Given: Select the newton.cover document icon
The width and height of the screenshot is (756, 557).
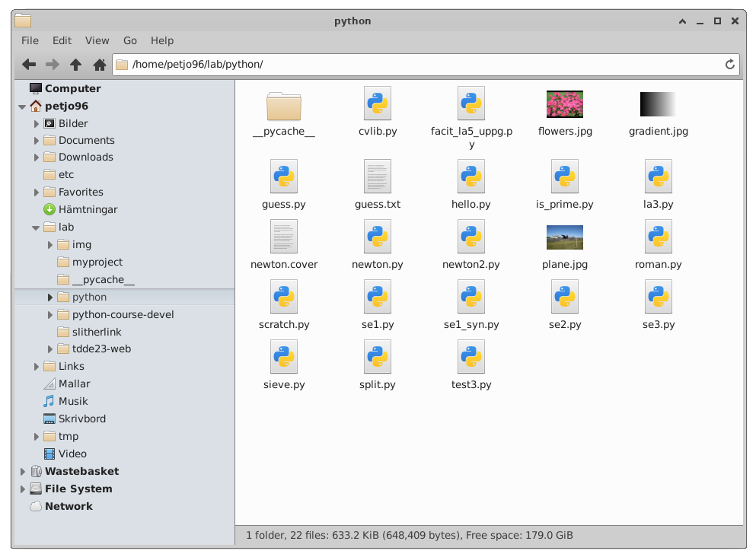Looking at the screenshot, I should (284, 236).
